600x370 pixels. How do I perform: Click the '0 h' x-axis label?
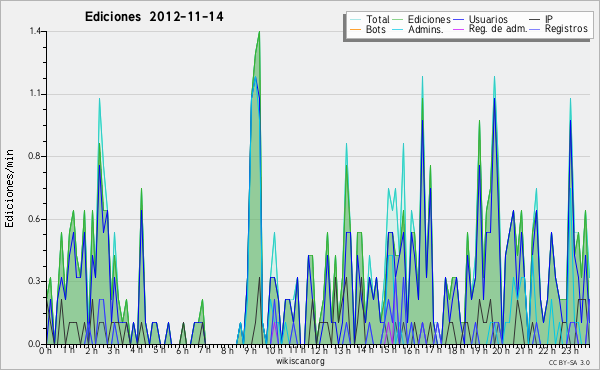point(45,351)
